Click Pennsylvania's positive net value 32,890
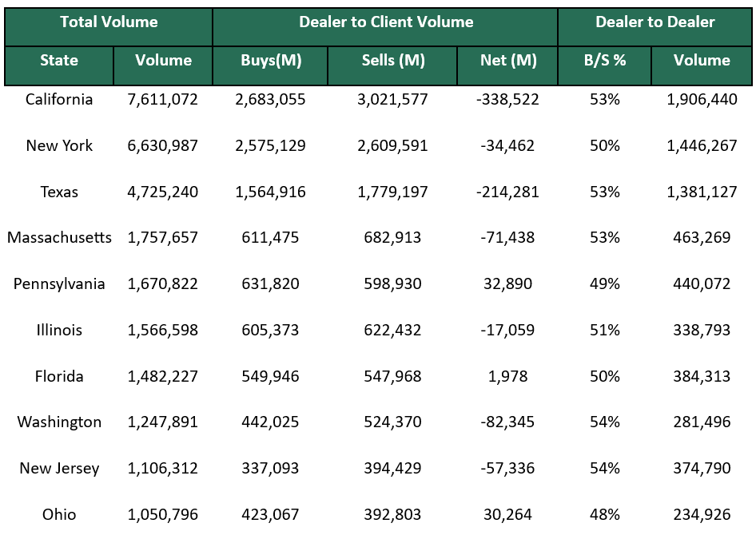756x535 pixels. tap(506, 283)
